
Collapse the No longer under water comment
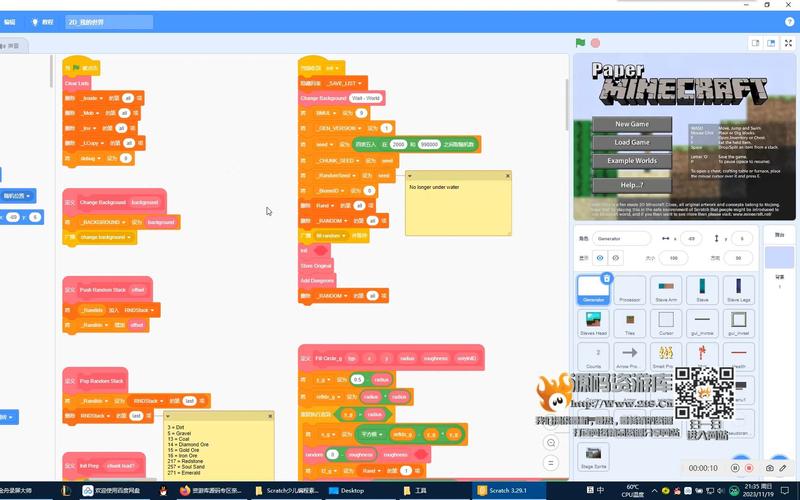410,176
